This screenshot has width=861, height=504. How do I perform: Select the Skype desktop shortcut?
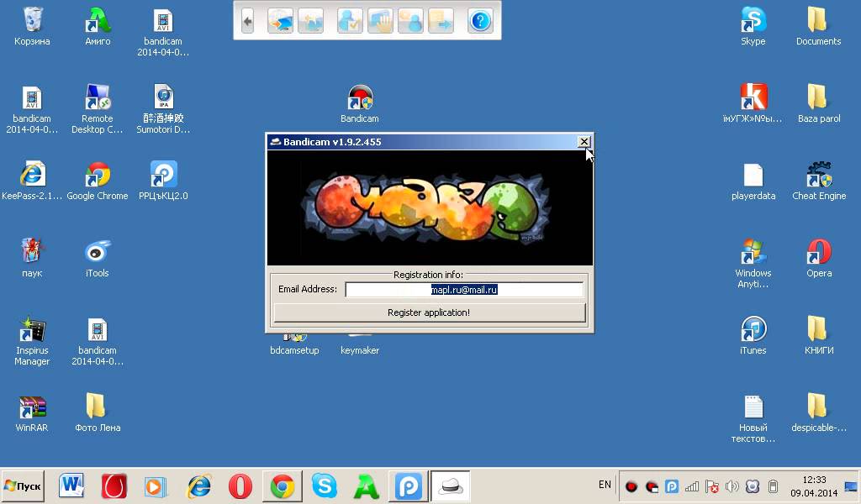pos(753,26)
